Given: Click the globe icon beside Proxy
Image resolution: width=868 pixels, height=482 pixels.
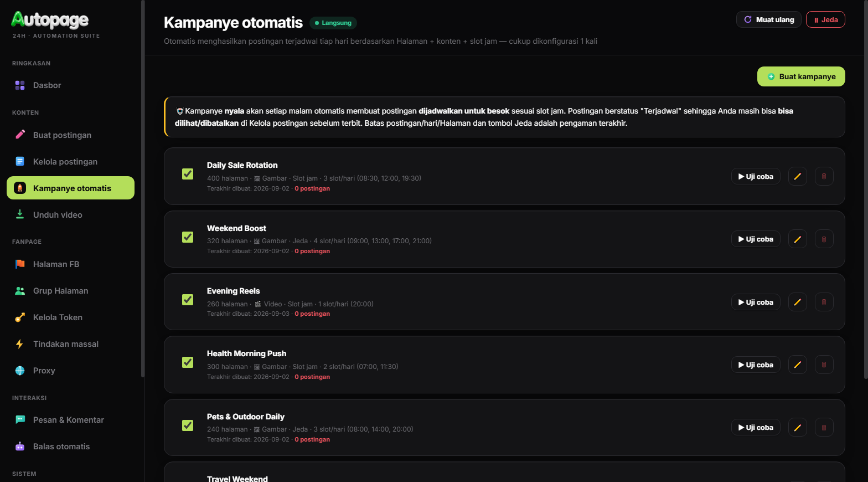Looking at the screenshot, I should 20,371.
